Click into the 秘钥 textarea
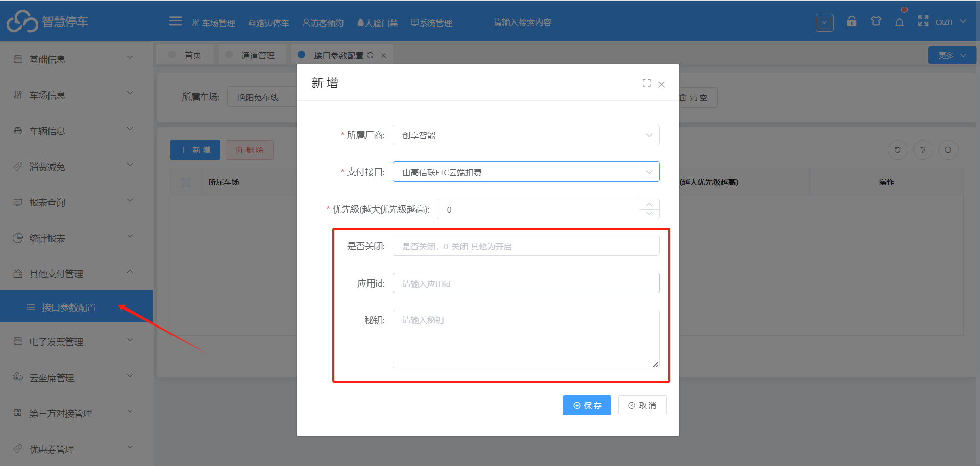980x466 pixels. pos(526,339)
